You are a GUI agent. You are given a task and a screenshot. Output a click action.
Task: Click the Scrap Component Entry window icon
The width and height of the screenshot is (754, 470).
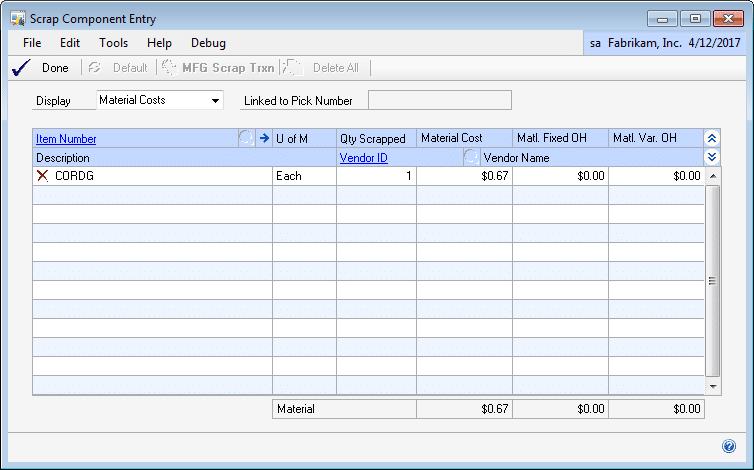(x=18, y=19)
